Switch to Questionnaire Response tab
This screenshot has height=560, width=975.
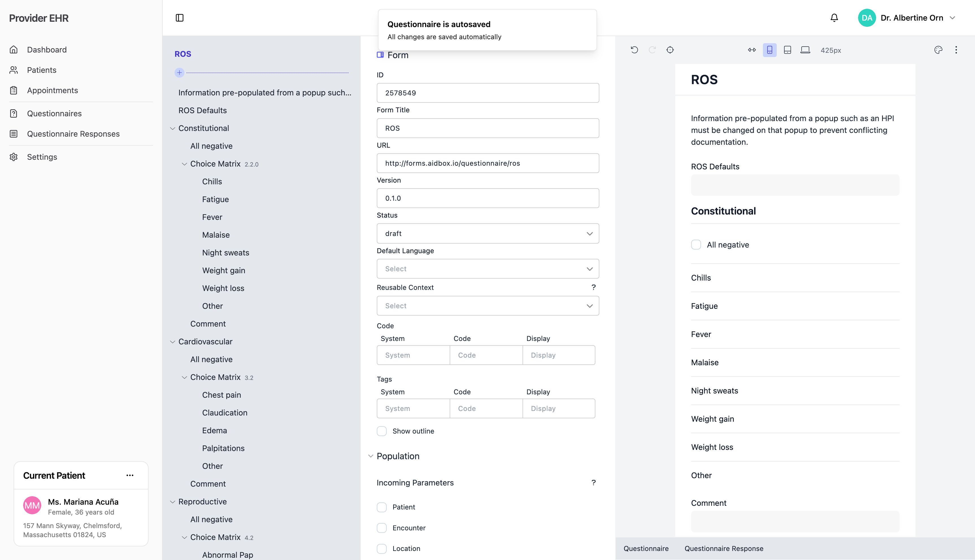(x=724, y=549)
